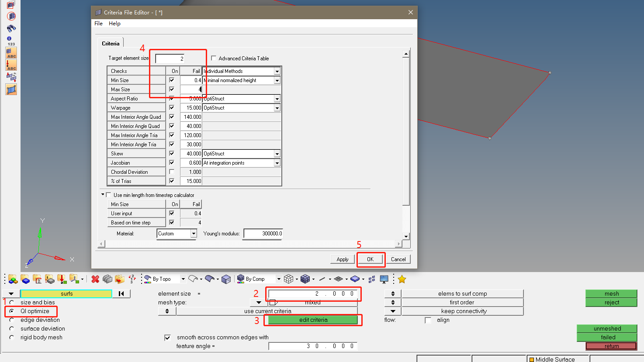Click the Target element size field
Image resolution: width=644 pixels, height=362 pixels.
170,59
